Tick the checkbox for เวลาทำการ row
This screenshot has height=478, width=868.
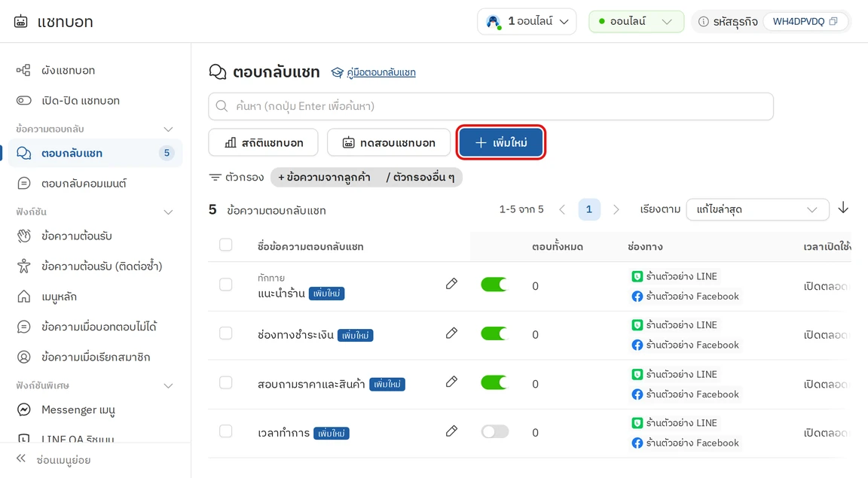pyautogui.click(x=226, y=431)
